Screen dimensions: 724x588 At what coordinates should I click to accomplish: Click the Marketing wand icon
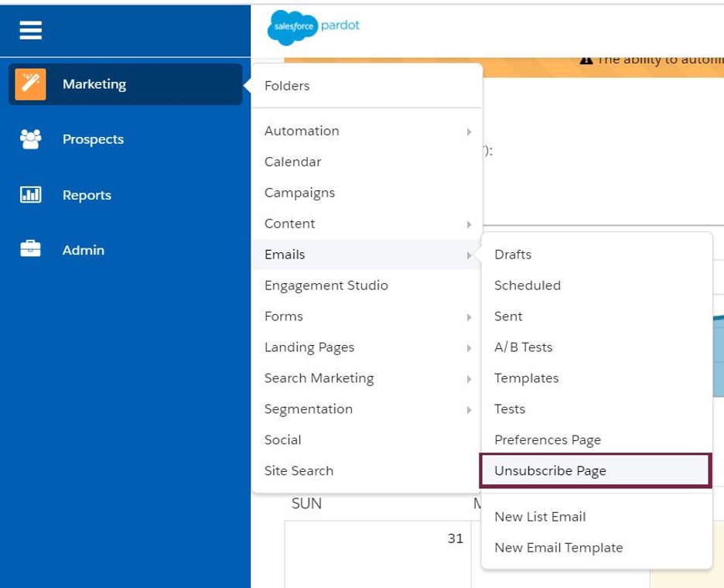(x=30, y=84)
